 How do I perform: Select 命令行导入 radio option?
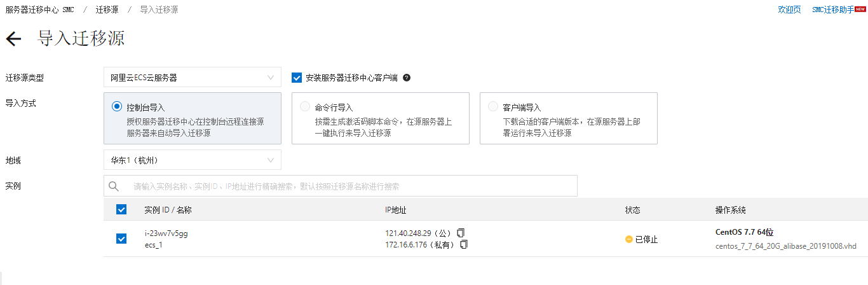tap(305, 107)
